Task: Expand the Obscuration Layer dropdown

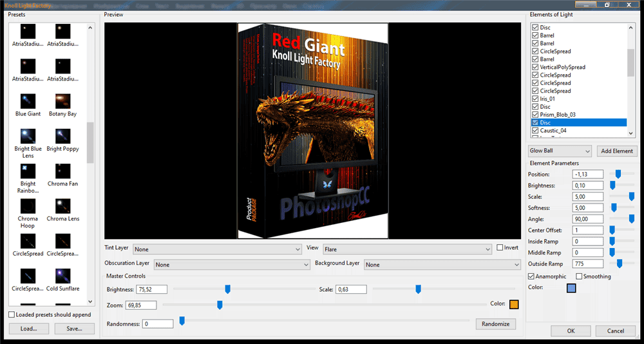Action: [x=232, y=265]
